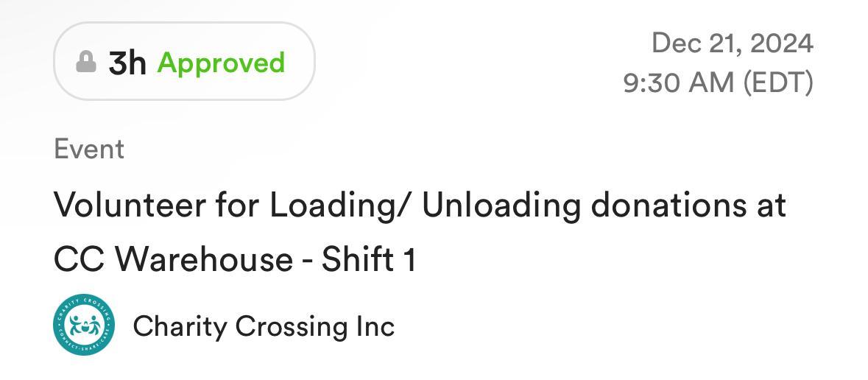This screenshot has height=380, width=868.
Task: Click the "(EDT)" timezone text
Action: pyautogui.click(x=777, y=82)
